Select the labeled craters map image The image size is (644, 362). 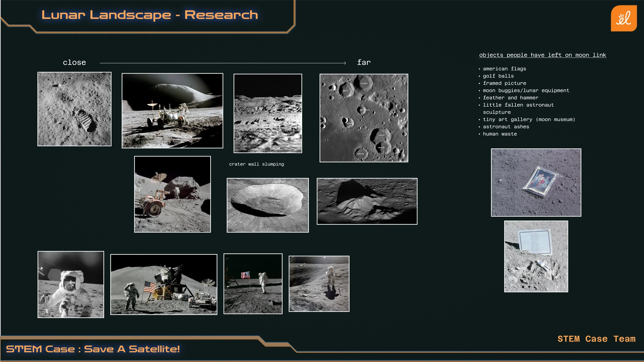363,118
